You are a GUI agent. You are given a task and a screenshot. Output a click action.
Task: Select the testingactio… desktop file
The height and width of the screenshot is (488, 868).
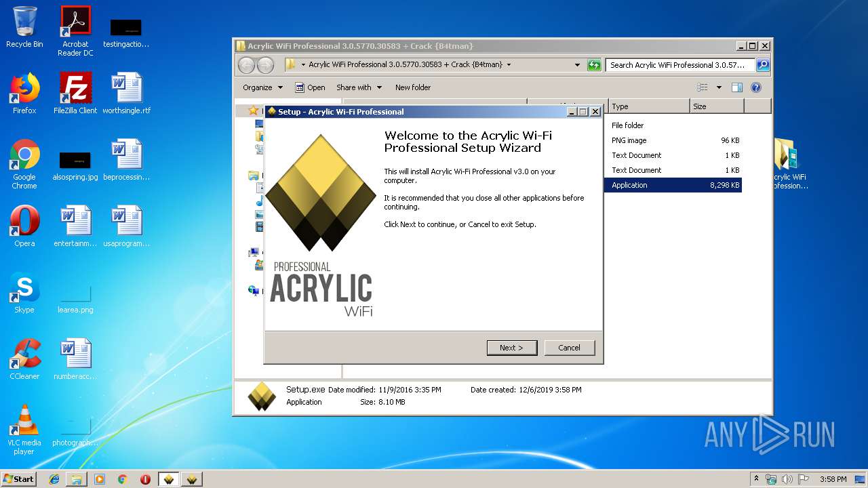pos(126,33)
